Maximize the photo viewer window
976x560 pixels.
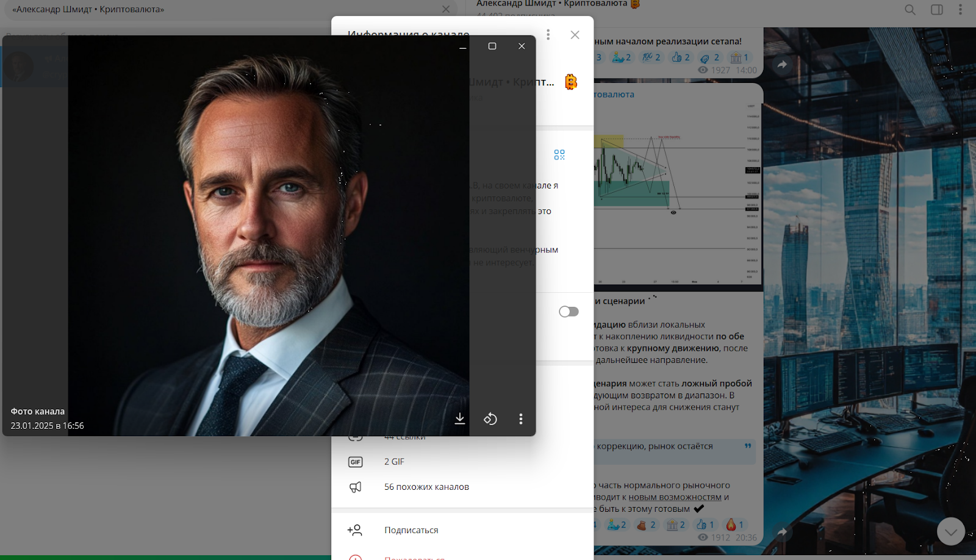492,46
